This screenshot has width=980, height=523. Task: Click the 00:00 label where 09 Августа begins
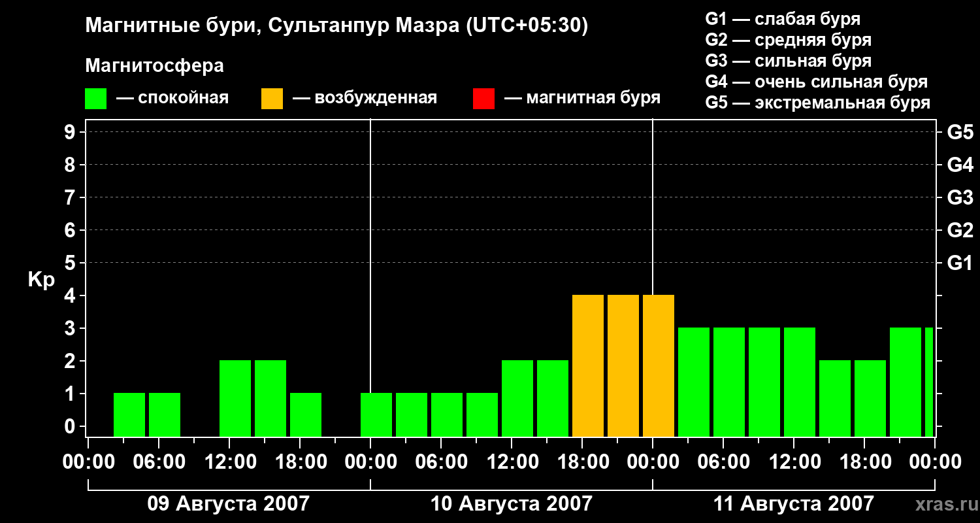(x=88, y=462)
